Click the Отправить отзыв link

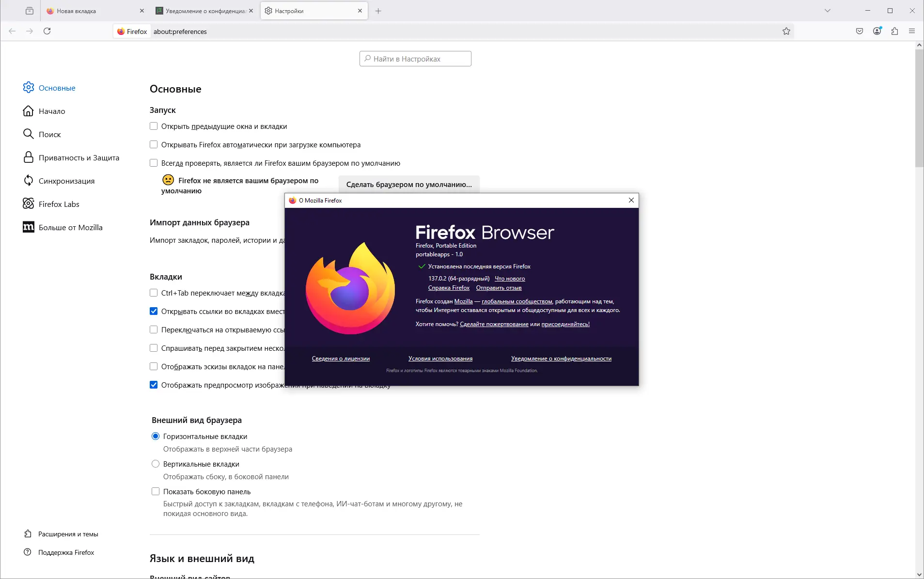pos(499,288)
